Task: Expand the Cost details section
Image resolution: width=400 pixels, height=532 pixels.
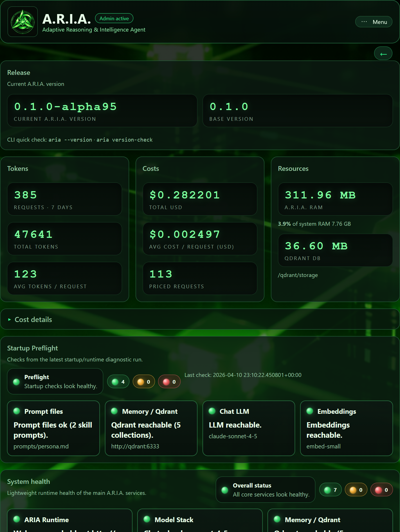Action: coord(33,319)
